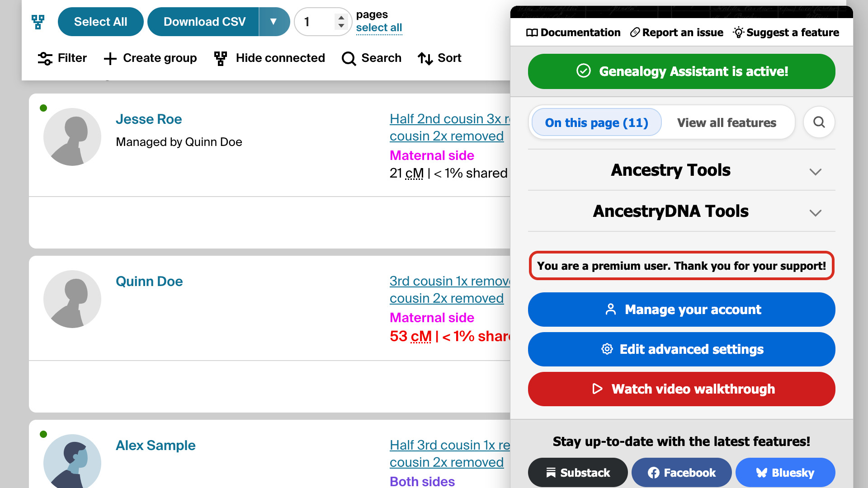Image resolution: width=868 pixels, height=488 pixels.
Task: Open Quinn Doe's profile name link
Action: [x=149, y=282]
